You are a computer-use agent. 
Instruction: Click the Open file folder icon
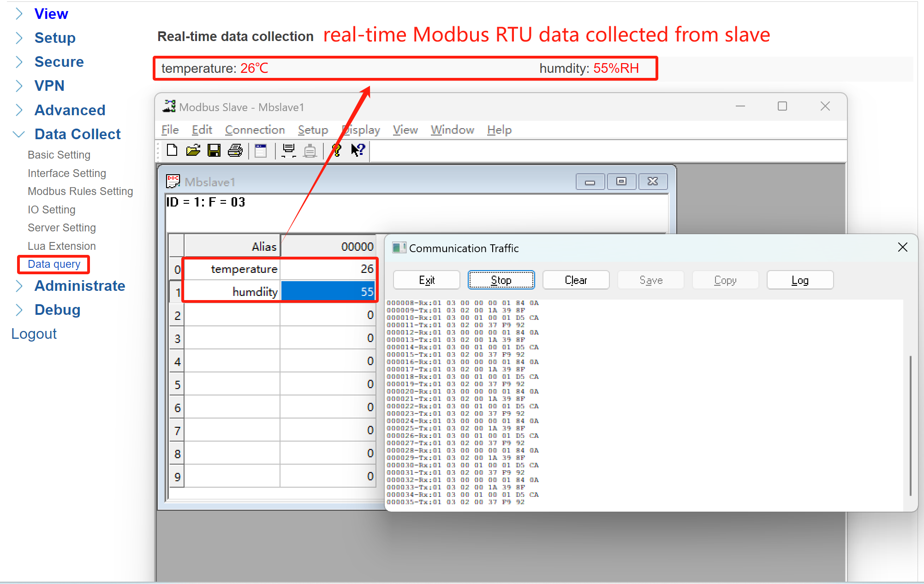pos(193,150)
